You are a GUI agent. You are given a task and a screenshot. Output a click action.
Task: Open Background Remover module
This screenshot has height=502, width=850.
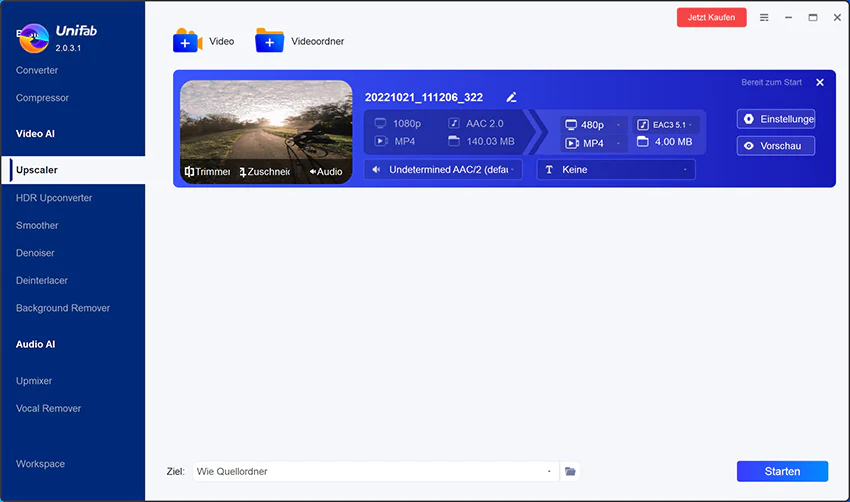pyautogui.click(x=63, y=308)
